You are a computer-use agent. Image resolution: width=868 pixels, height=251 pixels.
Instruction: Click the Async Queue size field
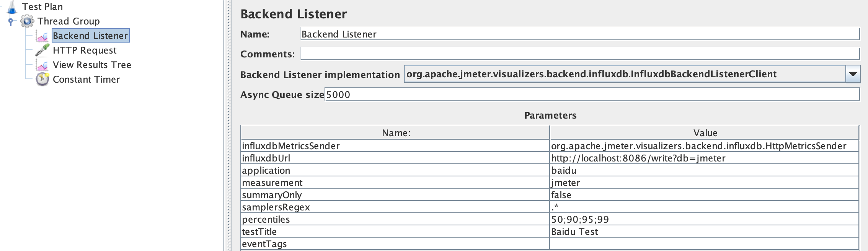pos(592,95)
